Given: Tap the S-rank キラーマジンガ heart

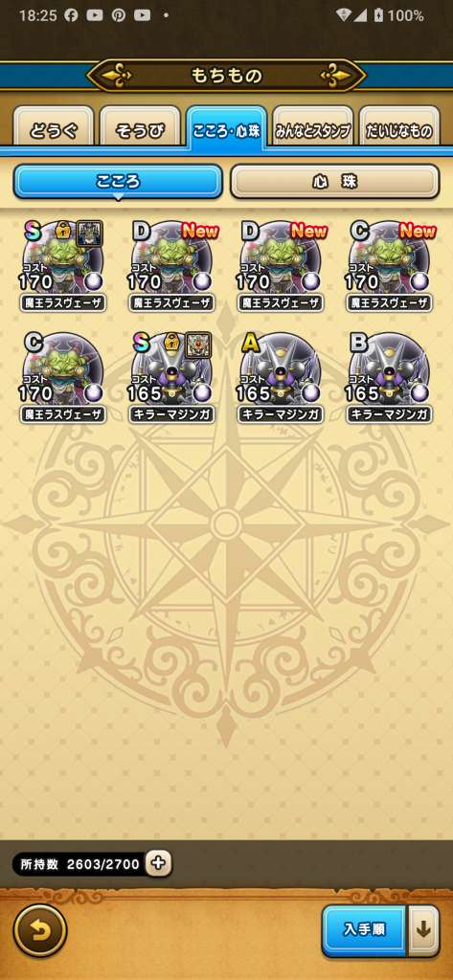Looking at the screenshot, I should (x=171, y=377).
